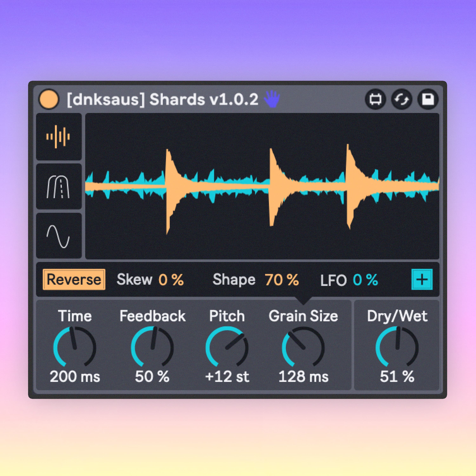The width and height of the screenshot is (476, 476).
Task: Save preset with the floppy disk icon
Action: [428, 99]
